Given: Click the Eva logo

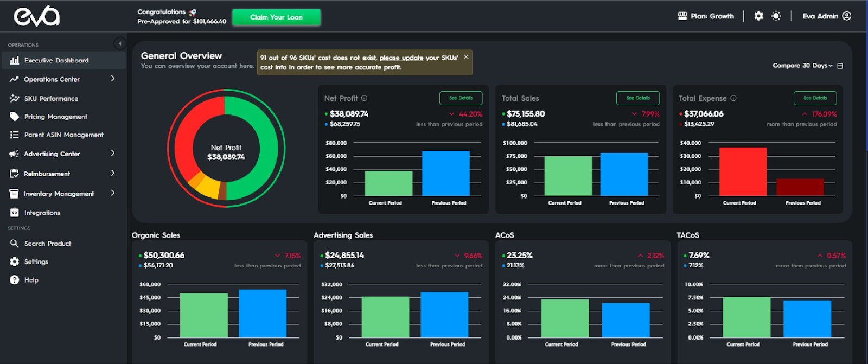Looking at the screenshot, I should pyautogui.click(x=37, y=16).
